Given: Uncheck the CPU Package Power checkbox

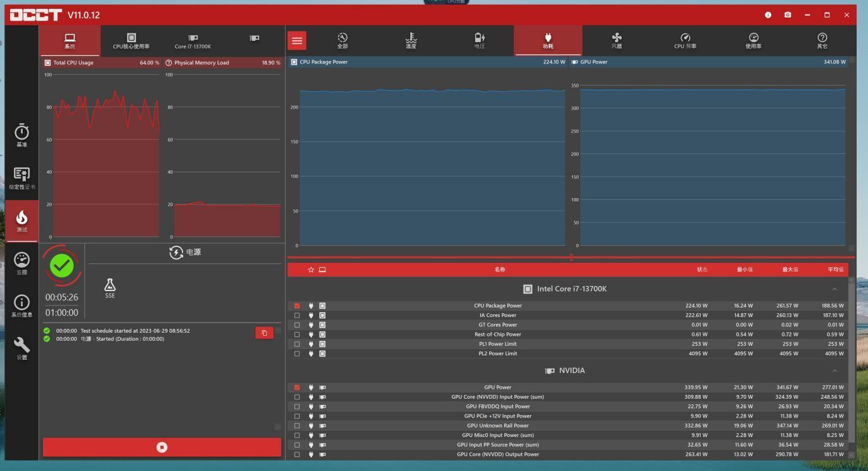Looking at the screenshot, I should tap(297, 306).
